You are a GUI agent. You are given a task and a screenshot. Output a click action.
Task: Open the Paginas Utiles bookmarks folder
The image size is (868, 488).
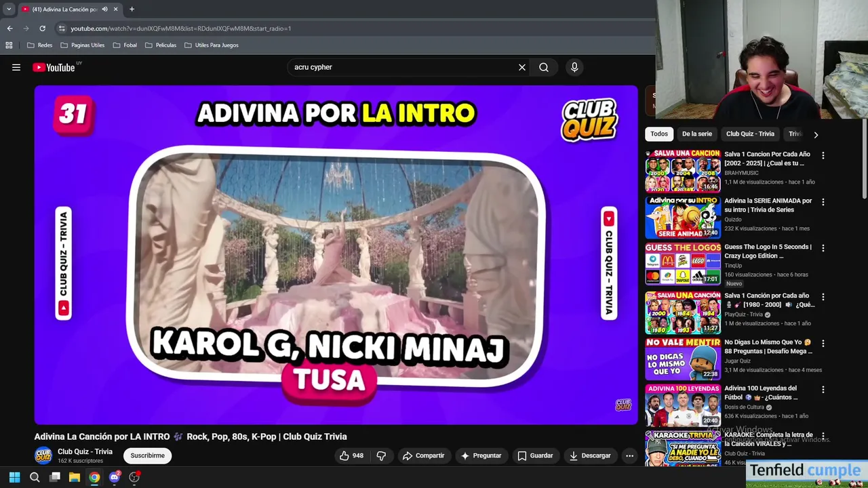click(x=83, y=45)
